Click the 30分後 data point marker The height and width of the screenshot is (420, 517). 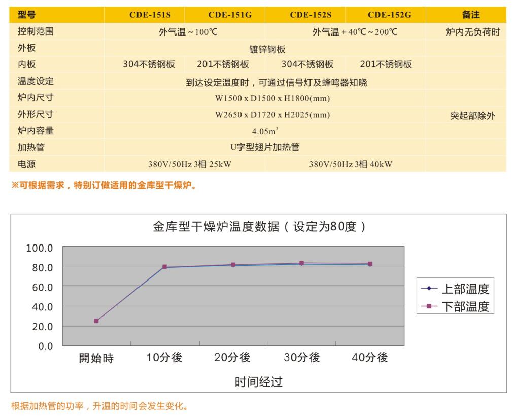(301, 263)
